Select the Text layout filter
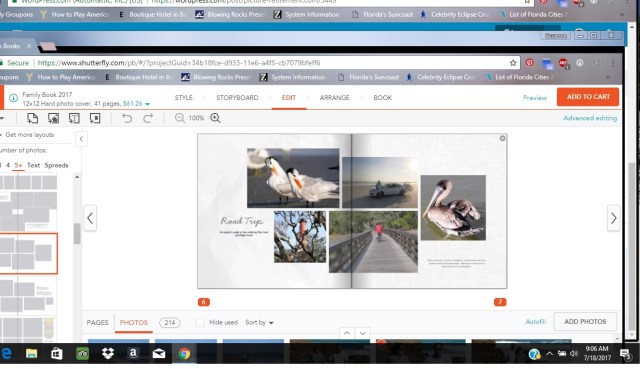Viewport: 640px width, 369px height. (x=33, y=165)
